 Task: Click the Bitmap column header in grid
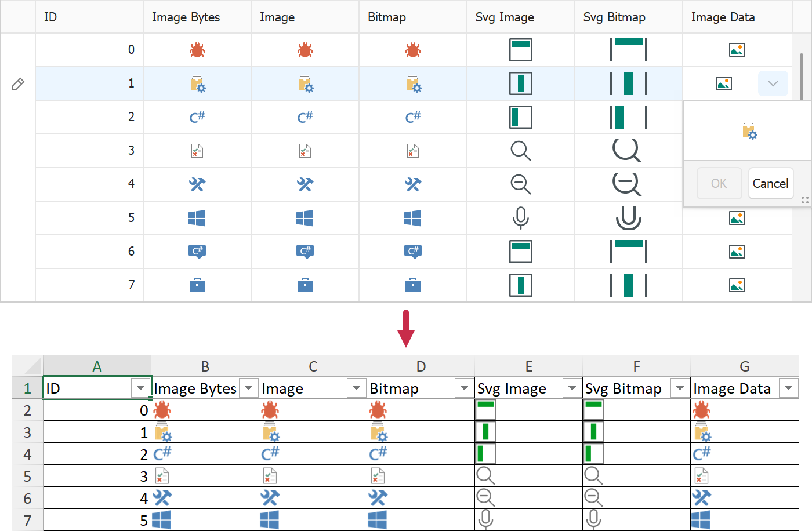pyautogui.click(x=387, y=17)
